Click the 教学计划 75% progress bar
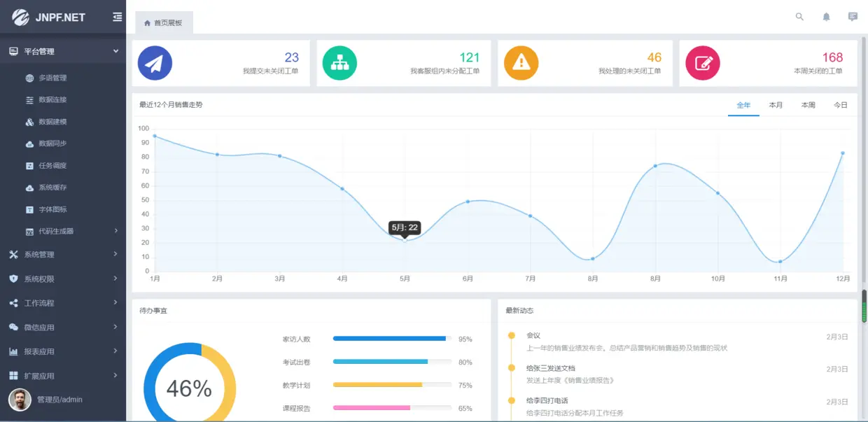The height and width of the screenshot is (422, 868). pos(392,385)
